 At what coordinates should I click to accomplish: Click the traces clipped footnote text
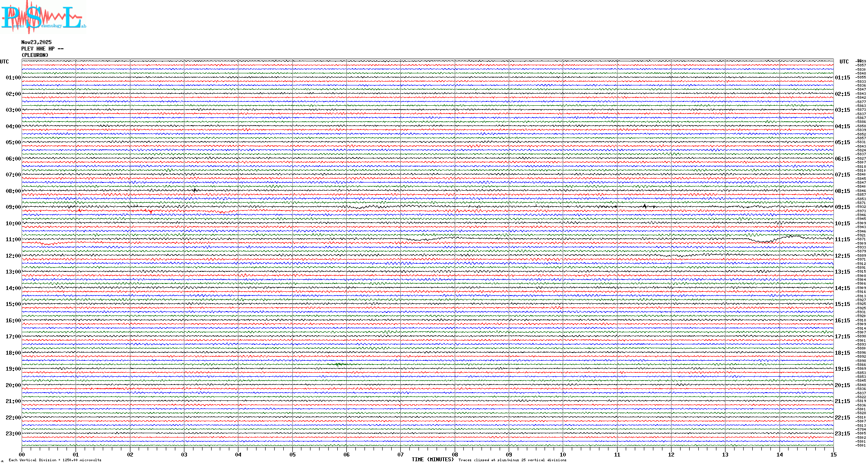point(512,460)
